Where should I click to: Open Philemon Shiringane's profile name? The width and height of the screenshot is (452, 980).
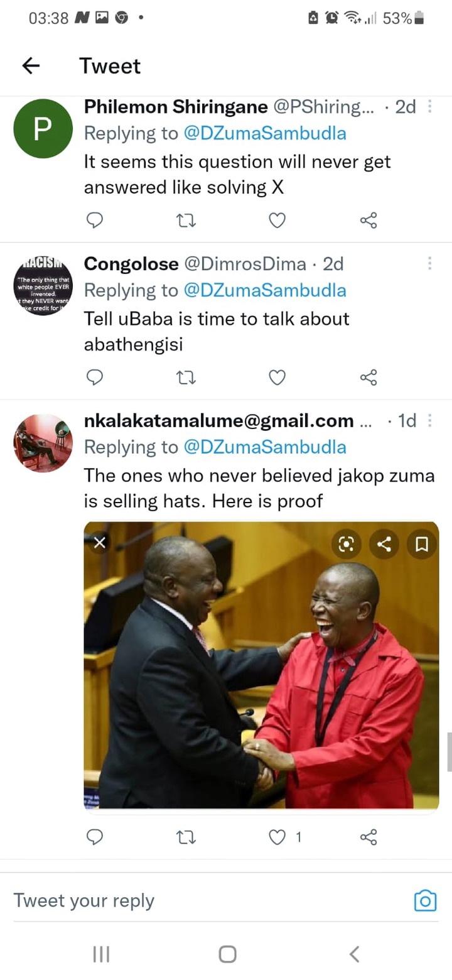pyautogui.click(x=176, y=107)
